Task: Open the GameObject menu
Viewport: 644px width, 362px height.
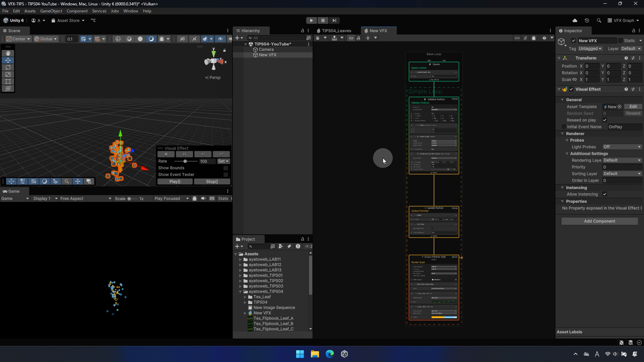Action: point(51,11)
